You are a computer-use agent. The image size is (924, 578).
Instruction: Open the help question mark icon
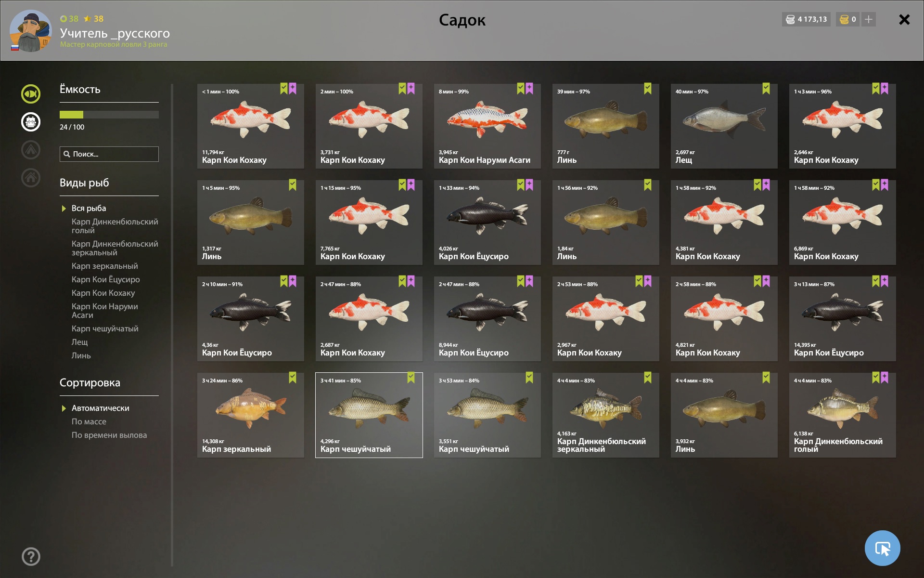coord(31,556)
